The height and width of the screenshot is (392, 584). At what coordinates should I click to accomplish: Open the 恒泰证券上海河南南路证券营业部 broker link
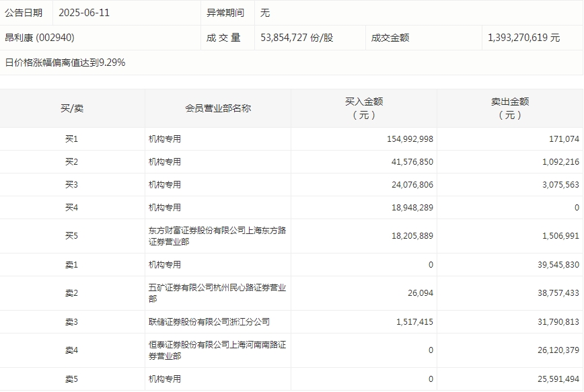pos(217,350)
